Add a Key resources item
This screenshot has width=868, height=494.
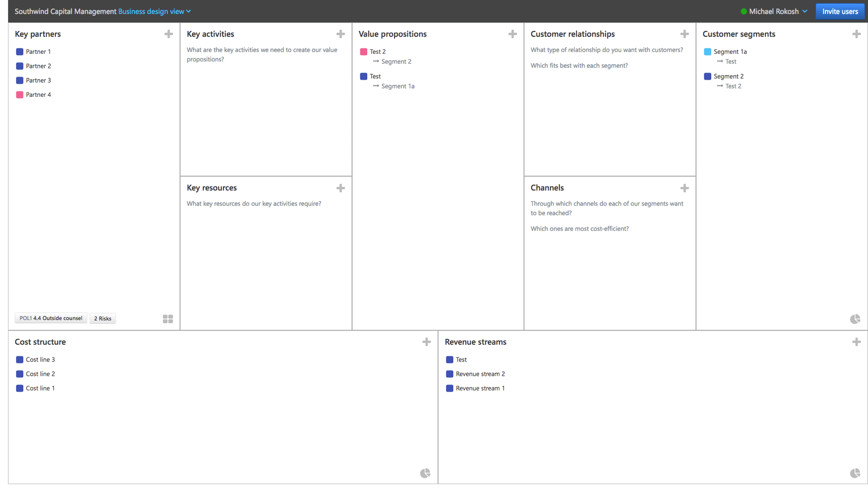(x=340, y=188)
